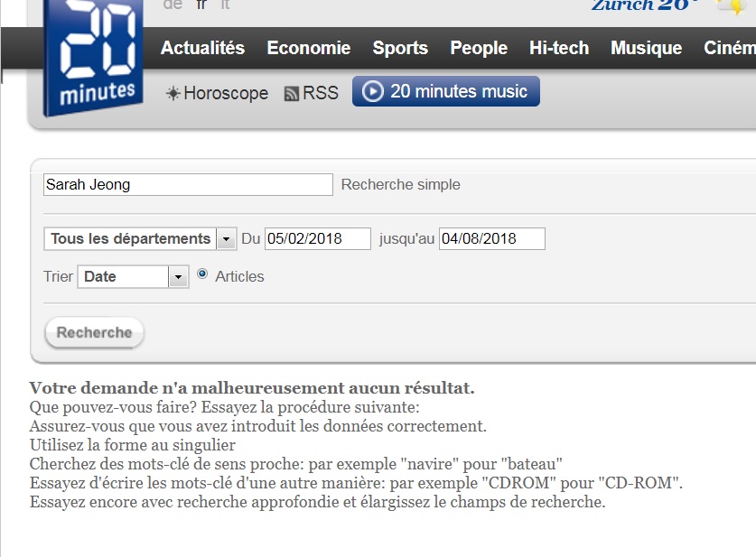Click the Du start date field

click(x=317, y=239)
